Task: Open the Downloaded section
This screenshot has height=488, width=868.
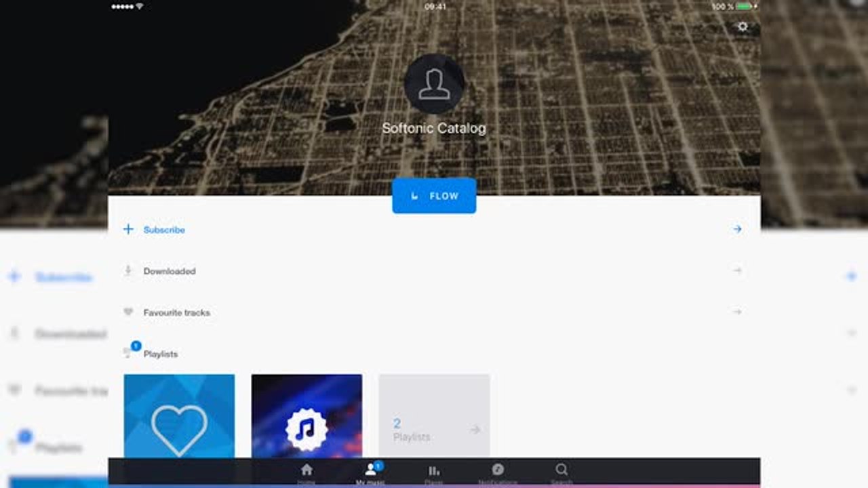Action: pos(170,271)
